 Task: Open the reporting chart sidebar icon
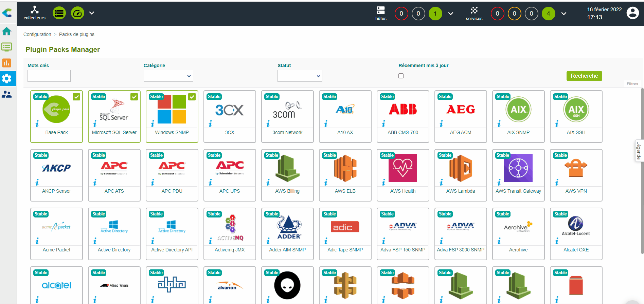(x=7, y=63)
